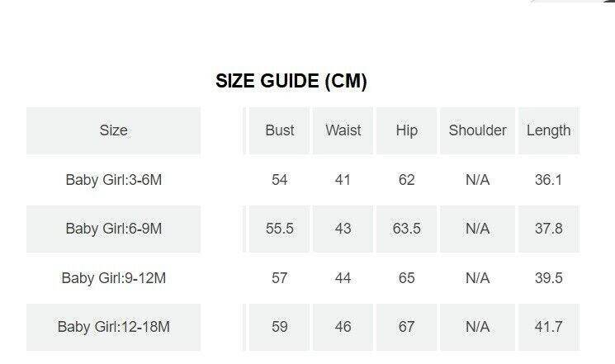Click the hip value 63.5

407,229
